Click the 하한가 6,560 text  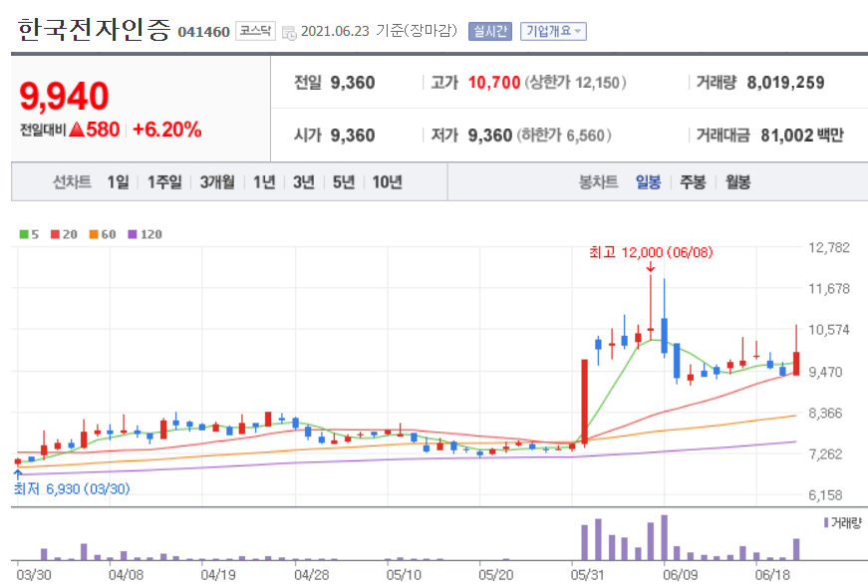pos(564,136)
